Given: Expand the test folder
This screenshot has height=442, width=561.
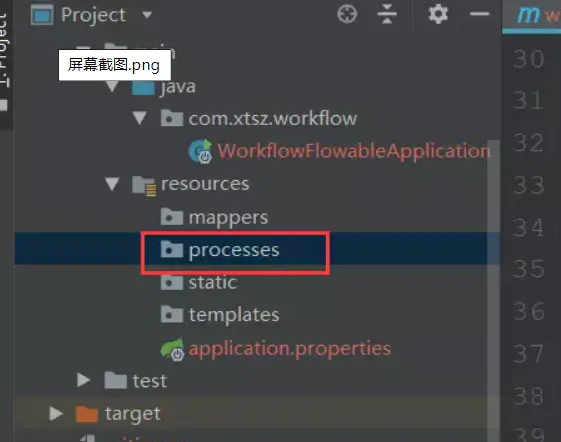Looking at the screenshot, I should (84, 380).
